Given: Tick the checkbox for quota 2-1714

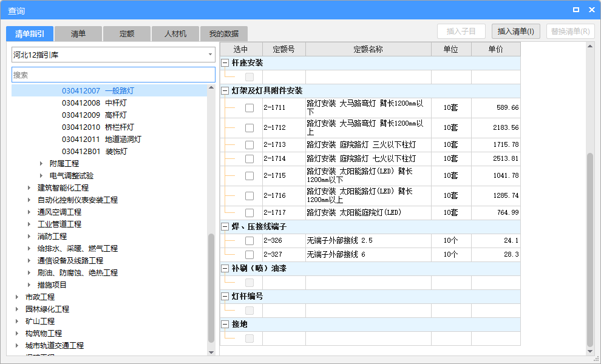Looking at the screenshot, I should pyautogui.click(x=250, y=158).
